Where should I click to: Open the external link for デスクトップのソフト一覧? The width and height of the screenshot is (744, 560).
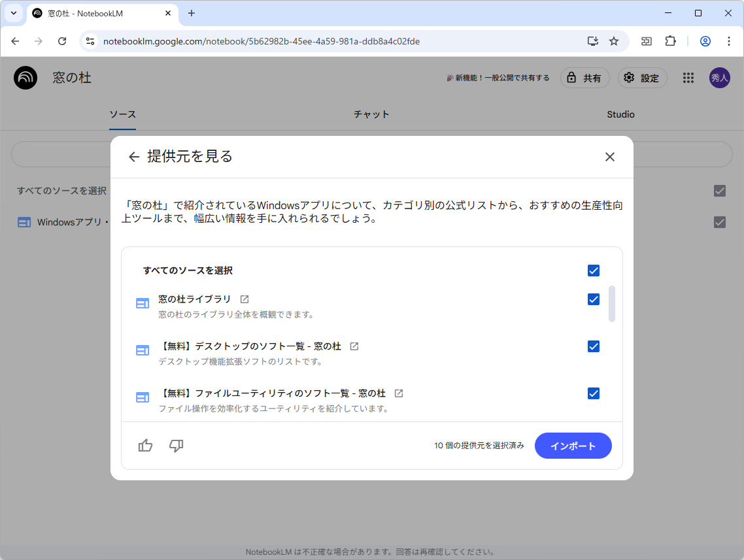point(354,346)
